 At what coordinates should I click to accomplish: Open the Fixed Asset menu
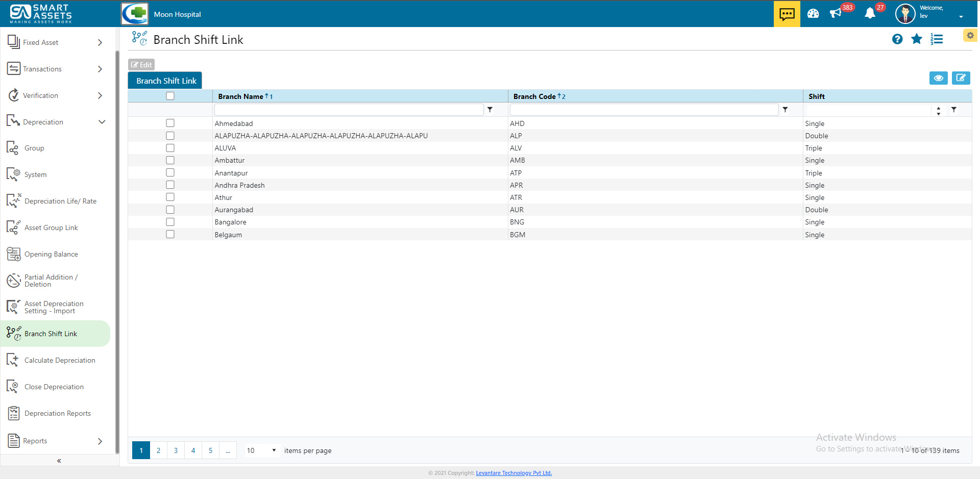(41, 42)
